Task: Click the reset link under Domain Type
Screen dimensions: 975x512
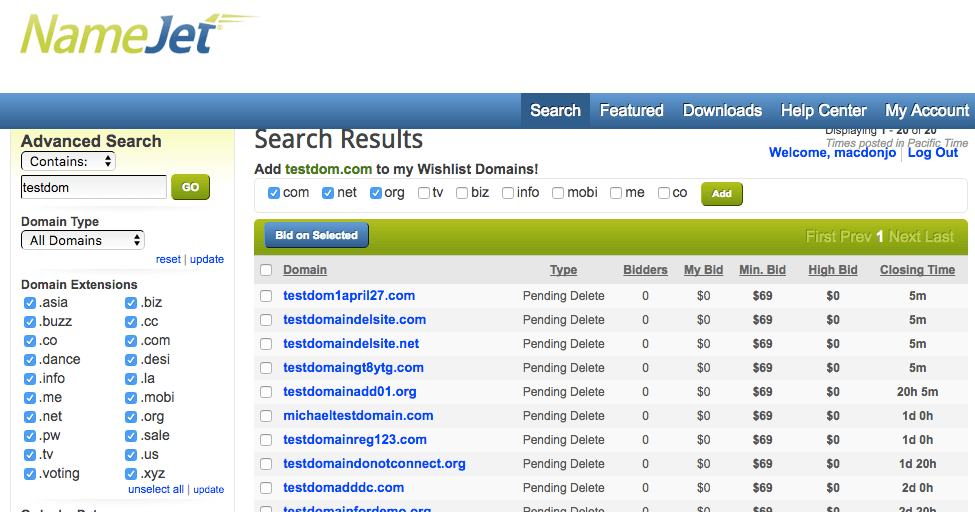Action: (x=168, y=259)
